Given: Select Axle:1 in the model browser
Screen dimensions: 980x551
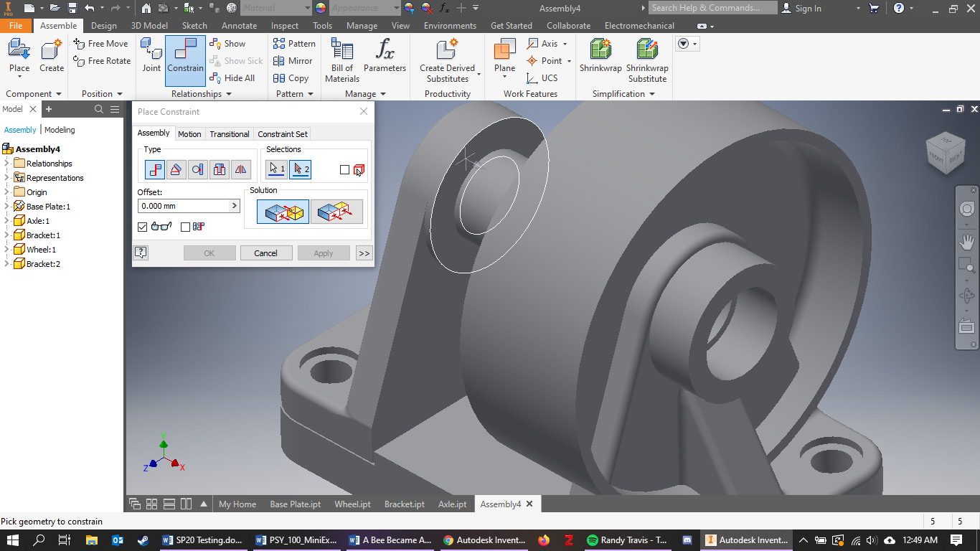Looking at the screenshot, I should (x=37, y=221).
